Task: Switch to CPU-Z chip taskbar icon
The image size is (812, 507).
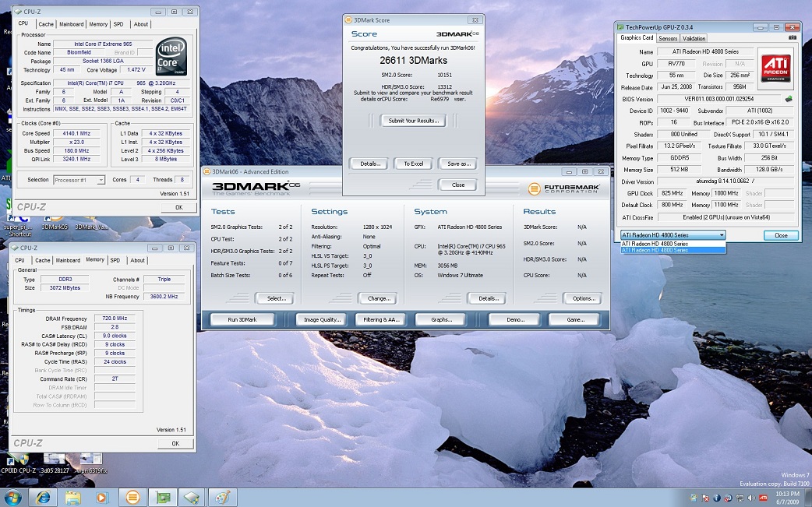Action: coord(192,498)
